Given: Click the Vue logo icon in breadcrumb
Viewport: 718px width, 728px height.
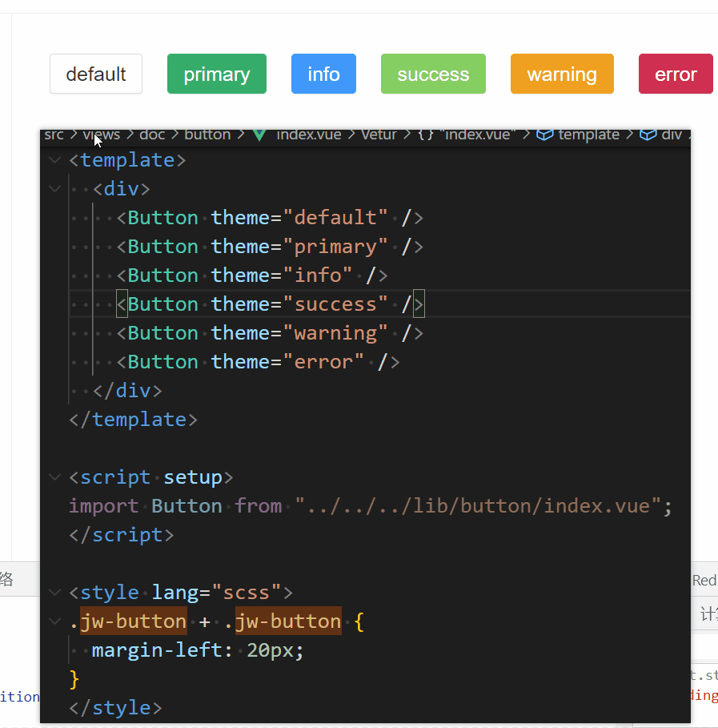Looking at the screenshot, I should click(x=259, y=135).
